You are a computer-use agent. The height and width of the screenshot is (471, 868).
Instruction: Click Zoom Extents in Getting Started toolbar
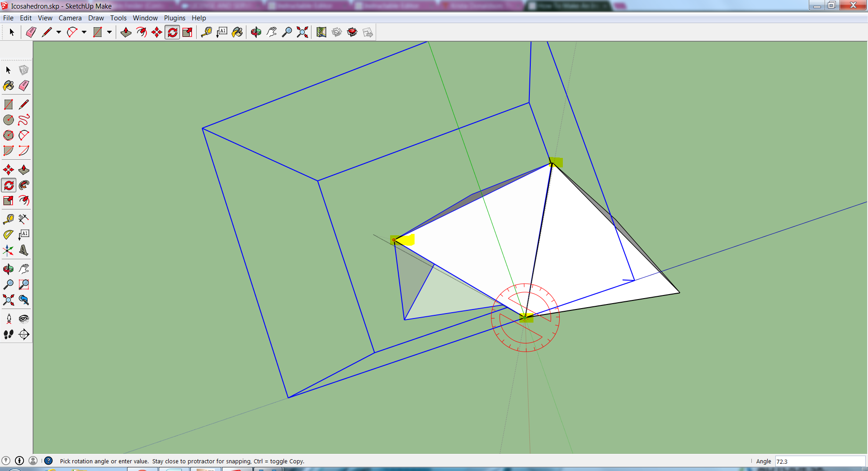[302, 32]
